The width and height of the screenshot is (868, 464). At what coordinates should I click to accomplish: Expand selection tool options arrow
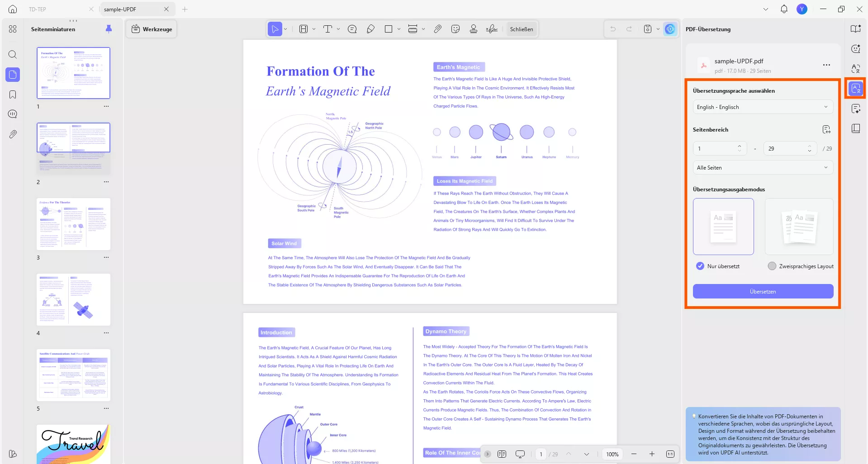tap(285, 29)
